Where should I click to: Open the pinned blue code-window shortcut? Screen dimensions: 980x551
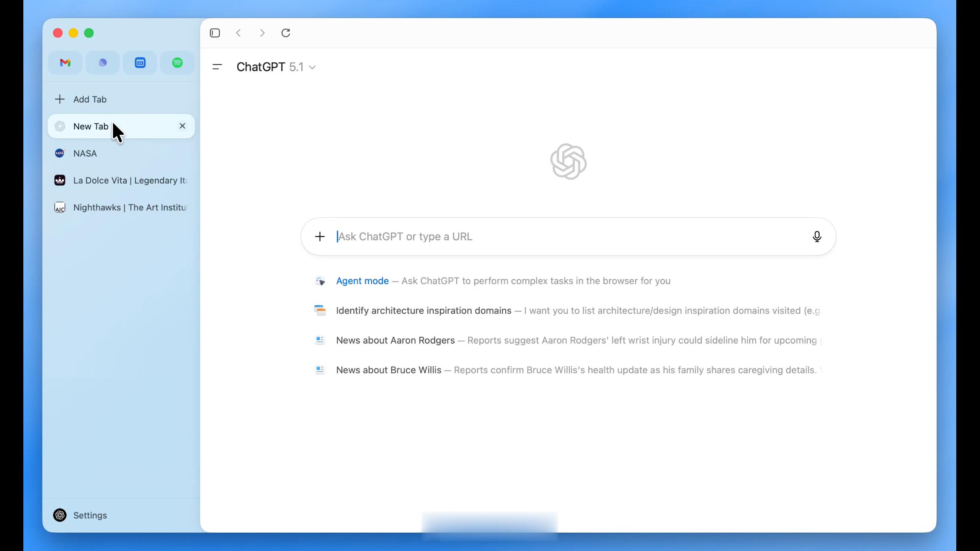[x=140, y=63]
